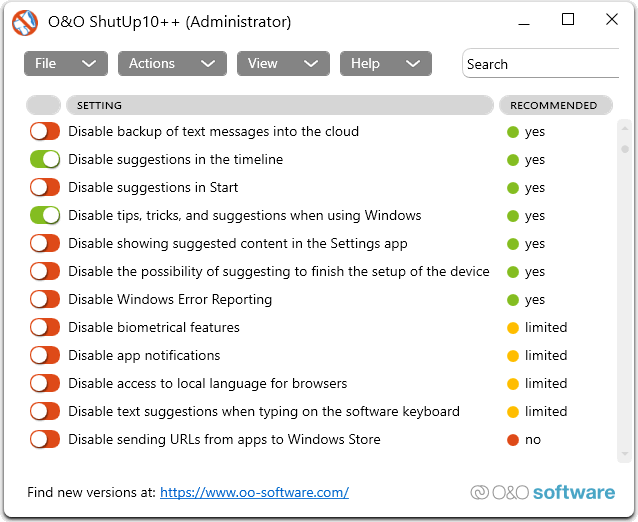Image resolution: width=638 pixels, height=522 pixels.
Task: Click green indicator for 'suggestions in Start'
Action: pyautogui.click(x=513, y=188)
